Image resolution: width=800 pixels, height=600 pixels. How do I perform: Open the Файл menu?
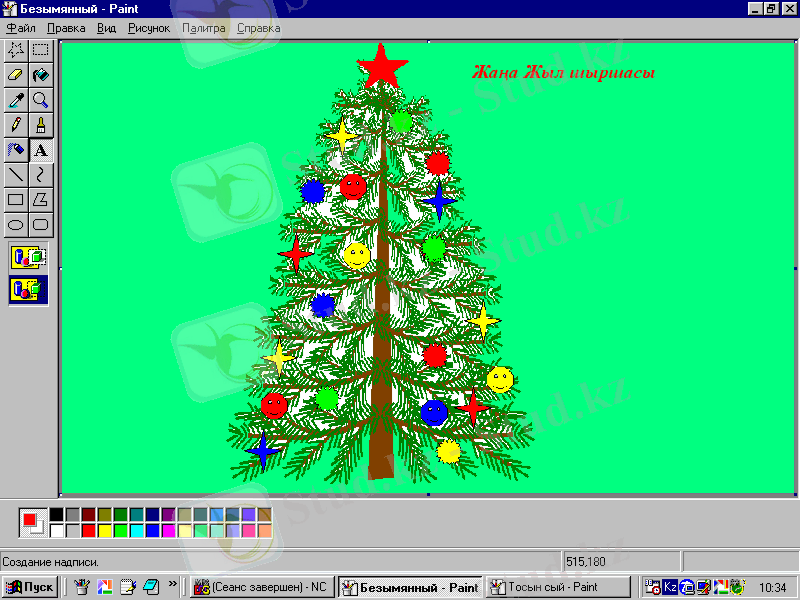coord(20,28)
